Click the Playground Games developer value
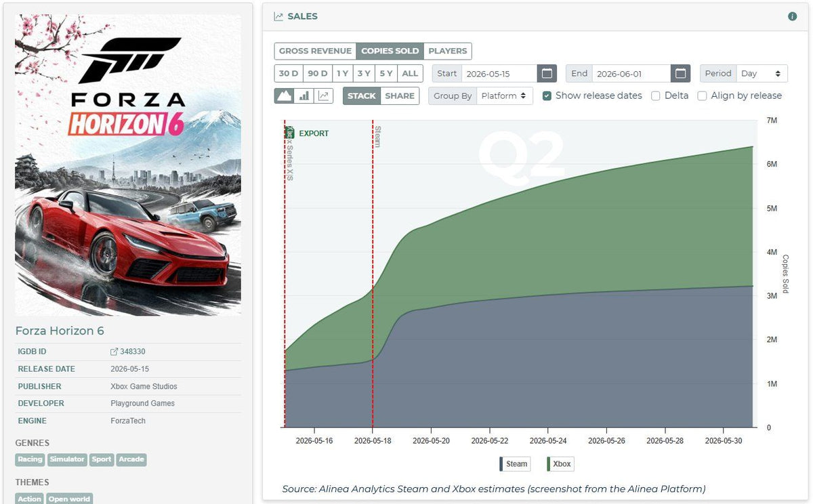Viewport: 813px width, 504px height. [x=142, y=403]
